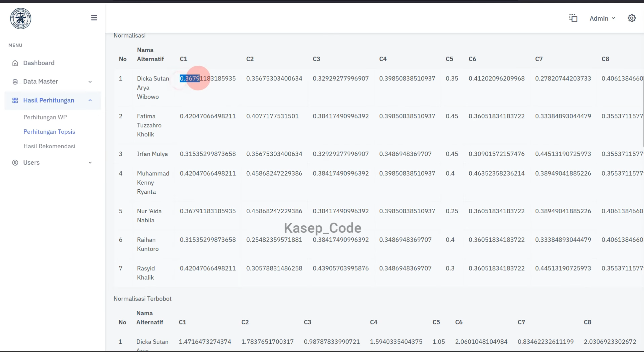This screenshot has height=352, width=644.
Task: Open the settings gear icon
Action: click(631, 18)
